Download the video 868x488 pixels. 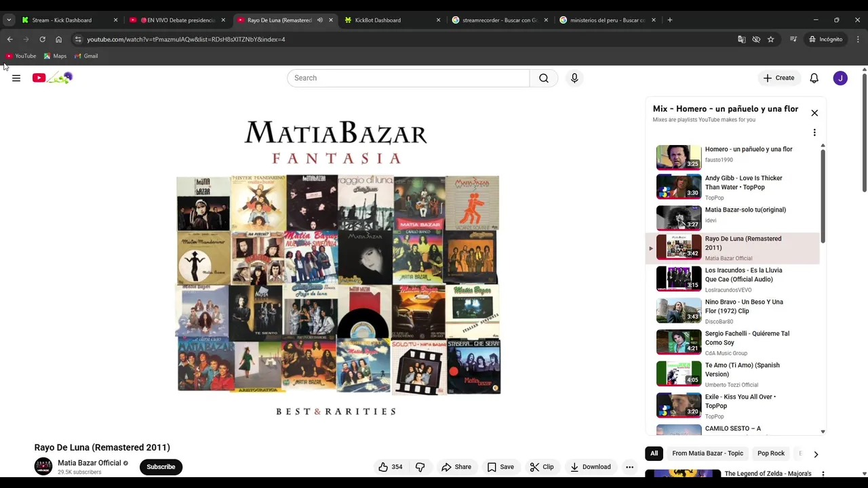pos(591,467)
